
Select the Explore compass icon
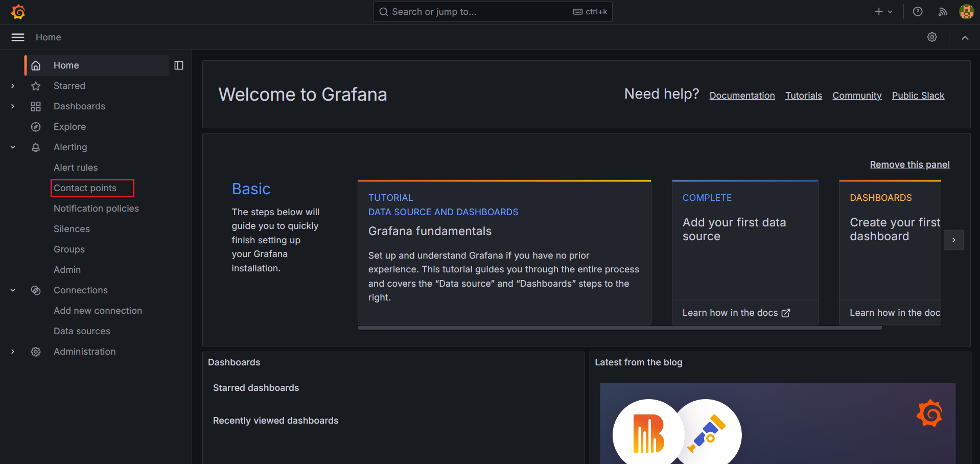click(x=36, y=126)
